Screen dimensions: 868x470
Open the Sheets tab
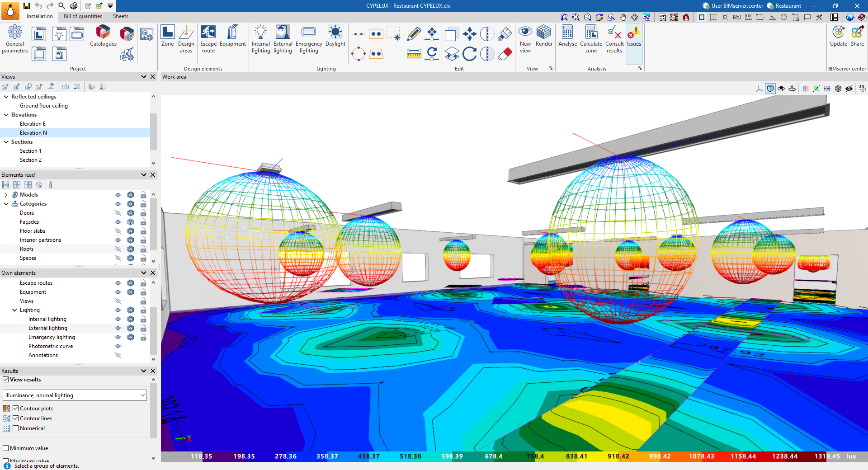(x=121, y=16)
